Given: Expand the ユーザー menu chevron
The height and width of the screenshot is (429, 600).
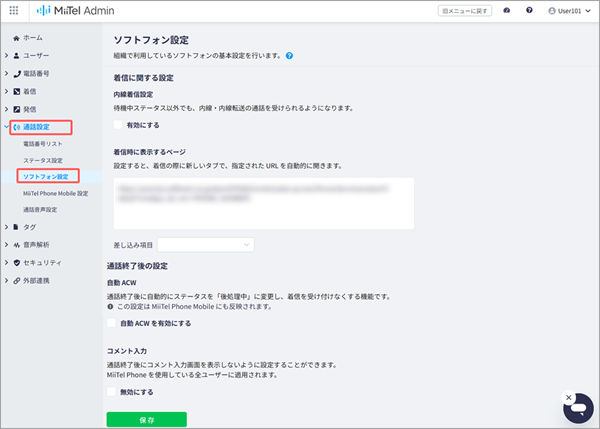Looking at the screenshot, I should point(7,55).
